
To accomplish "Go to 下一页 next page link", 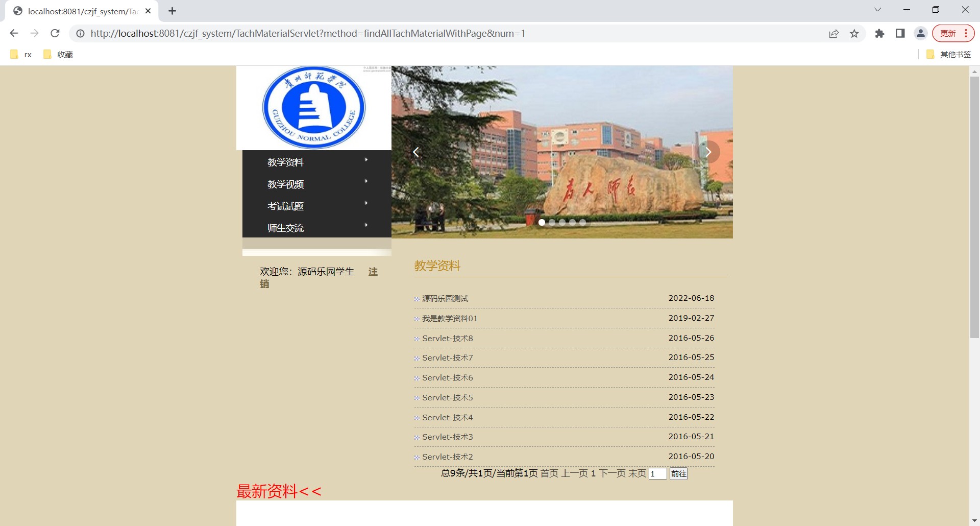I will pyautogui.click(x=612, y=473).
